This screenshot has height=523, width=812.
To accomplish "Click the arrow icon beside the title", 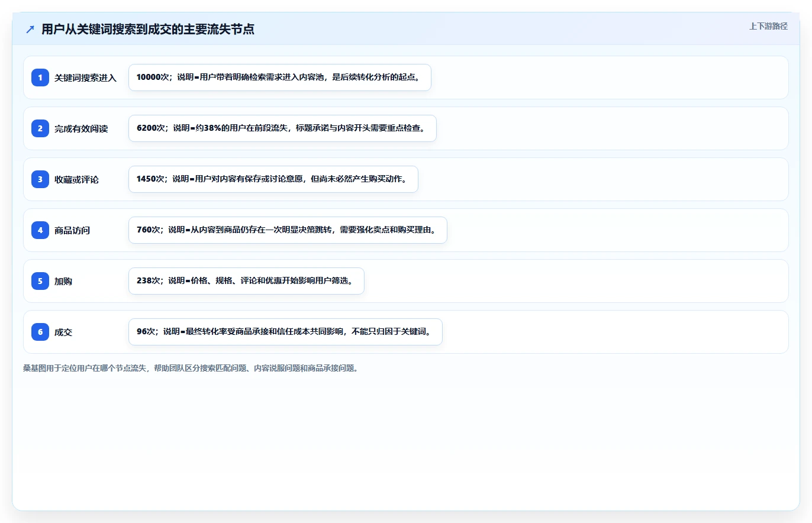I will [30, 29].
